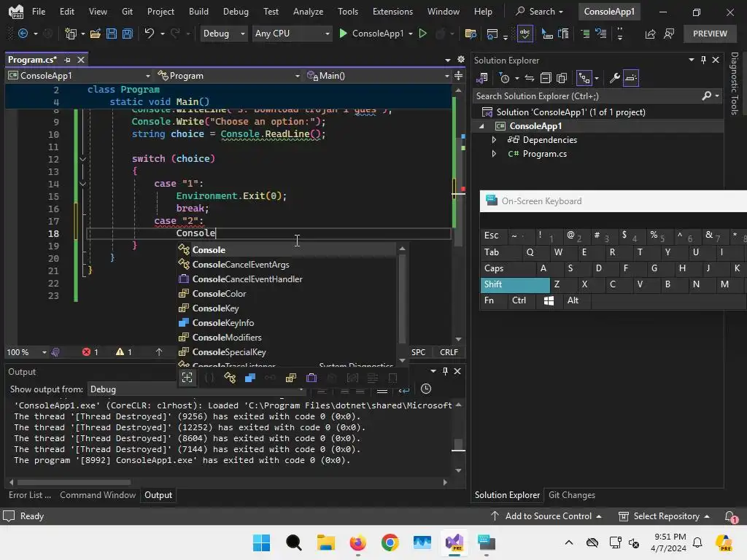The height and width of the screenshot is (560, 747).
Task: Toggle timestamps clock icon in Output
Action: pos(426,389)
